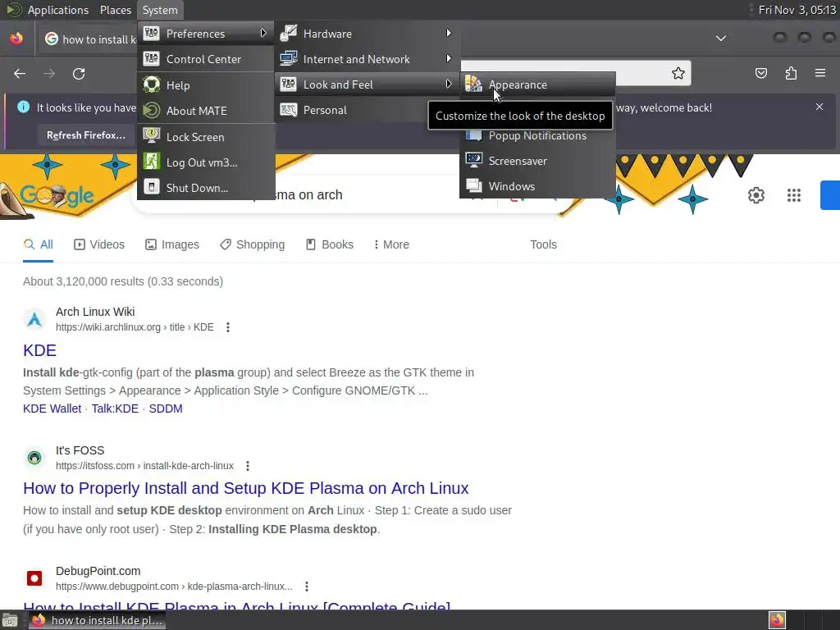Open the Personal preferences submenu

point(367,111)
